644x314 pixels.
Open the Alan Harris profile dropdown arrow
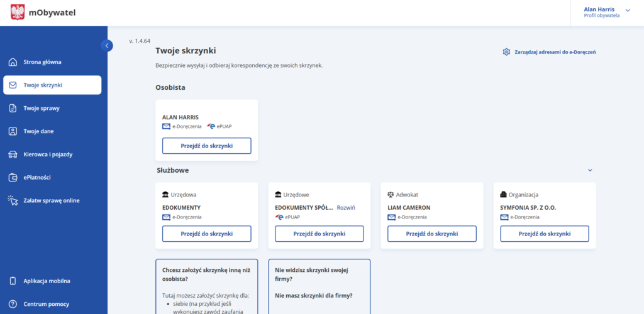click(x=628, y=10)
